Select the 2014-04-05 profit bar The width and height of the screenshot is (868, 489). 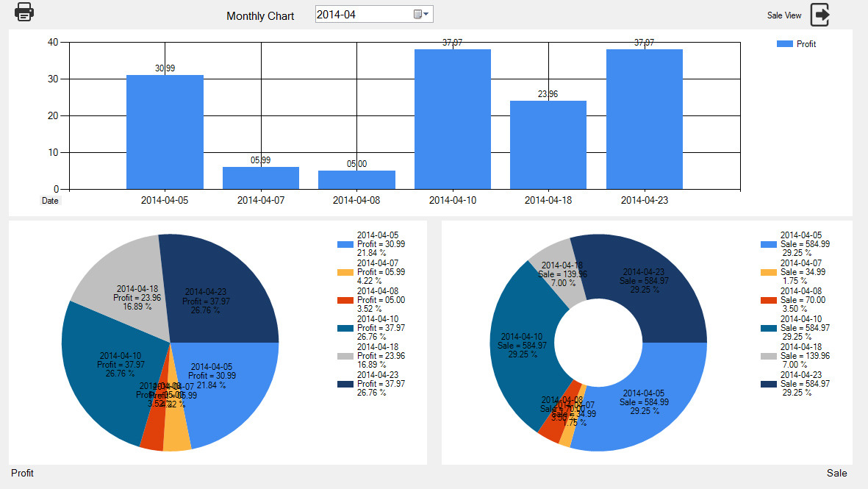click(165, 132)
